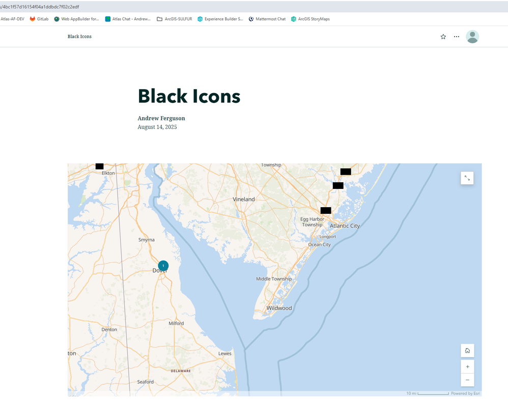
Task: Click black marker above Egg Harbor Township
Action: click(x=326, y=210)
